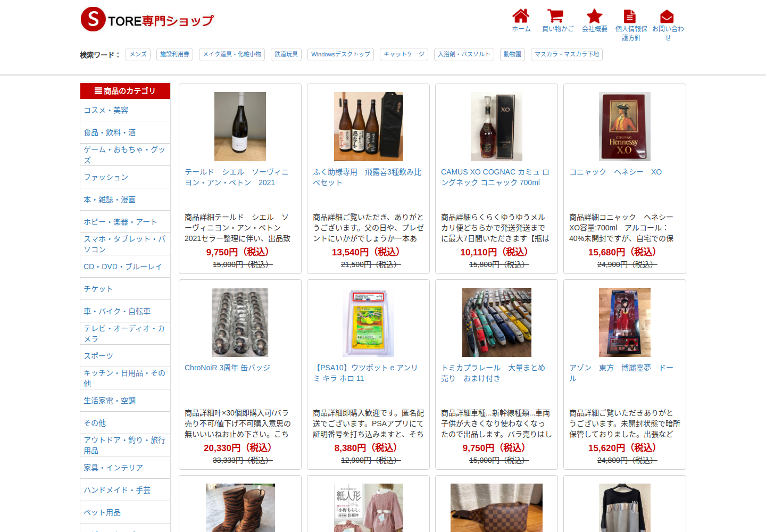766x532 pixels.
Task: View the Plarail trains product photo
Action: (496, 322)
